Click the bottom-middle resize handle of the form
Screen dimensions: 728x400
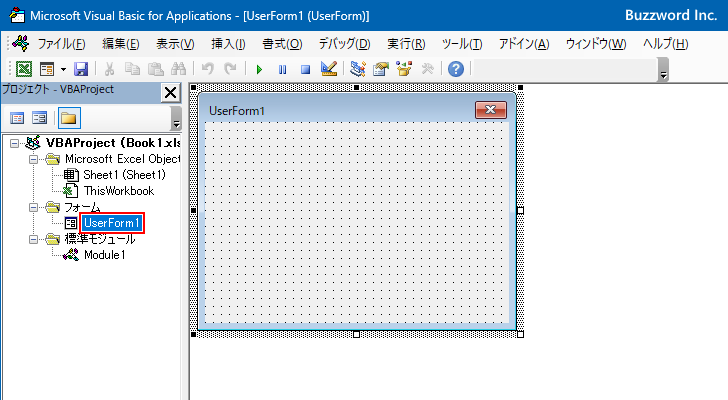357,335
